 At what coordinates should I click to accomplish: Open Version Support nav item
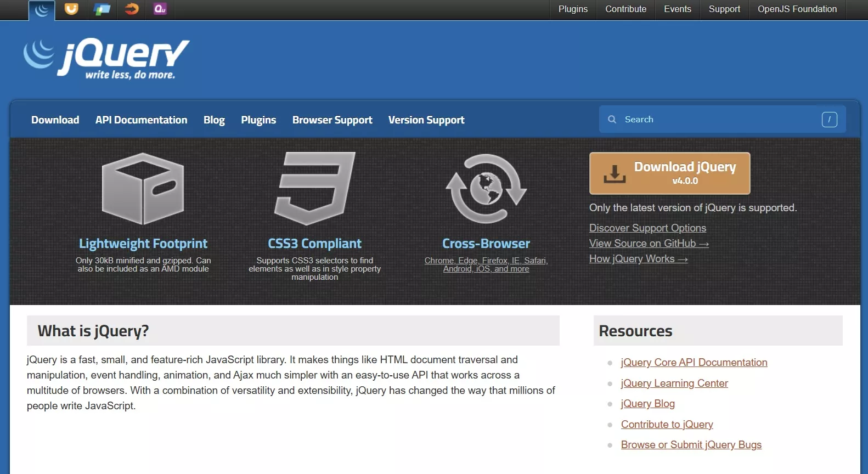tap(426, 120)
